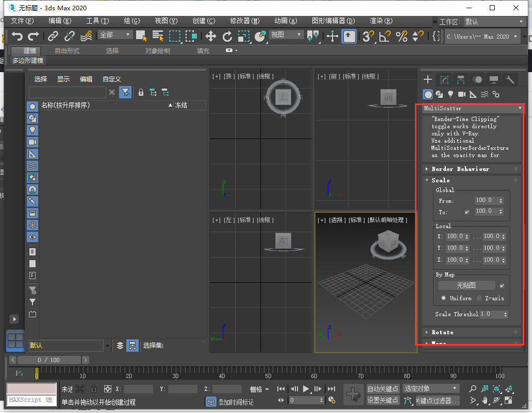Activate the Select Object tool
Viewport: 532px width, 413px height.
(141, 36)
